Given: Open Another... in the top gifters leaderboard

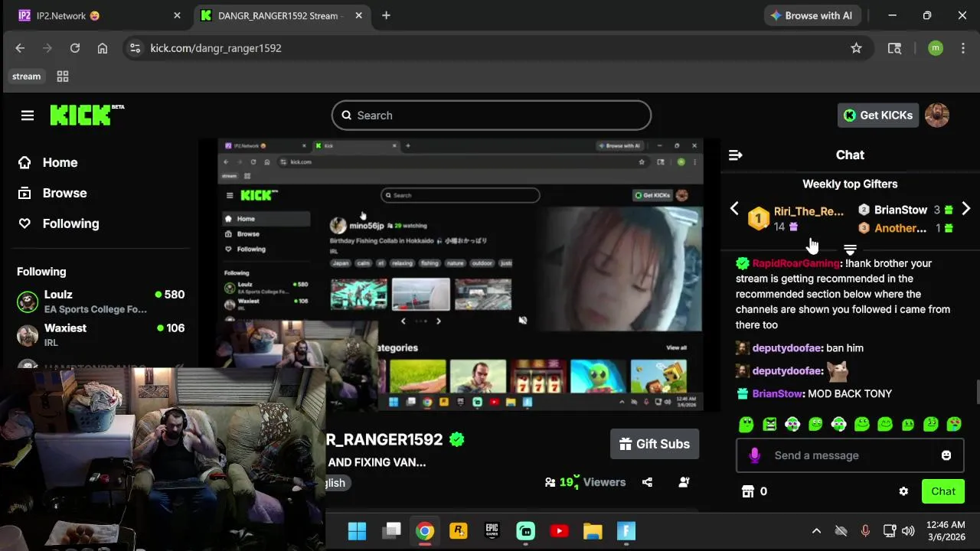Looking at the screenshot, I should point(900,228).
